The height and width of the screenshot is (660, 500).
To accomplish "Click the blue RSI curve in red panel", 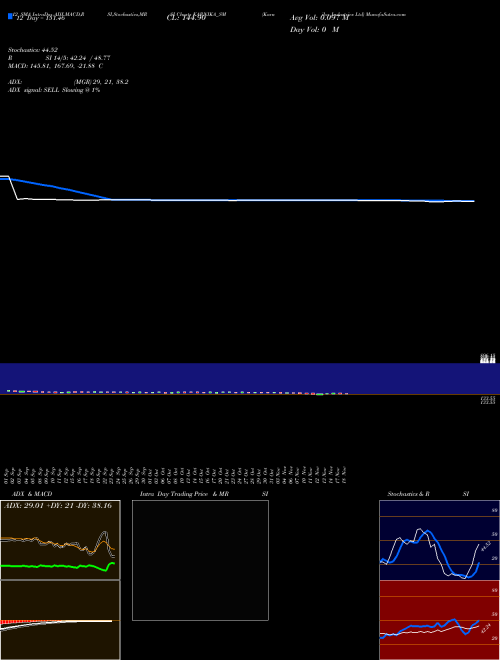I will (429, 628).
